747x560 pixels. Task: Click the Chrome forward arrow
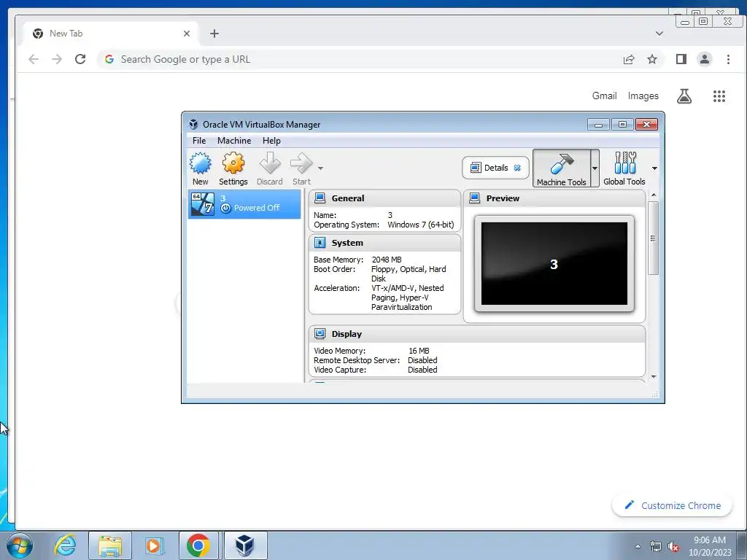pyautogui.click(x=57, y=59)
